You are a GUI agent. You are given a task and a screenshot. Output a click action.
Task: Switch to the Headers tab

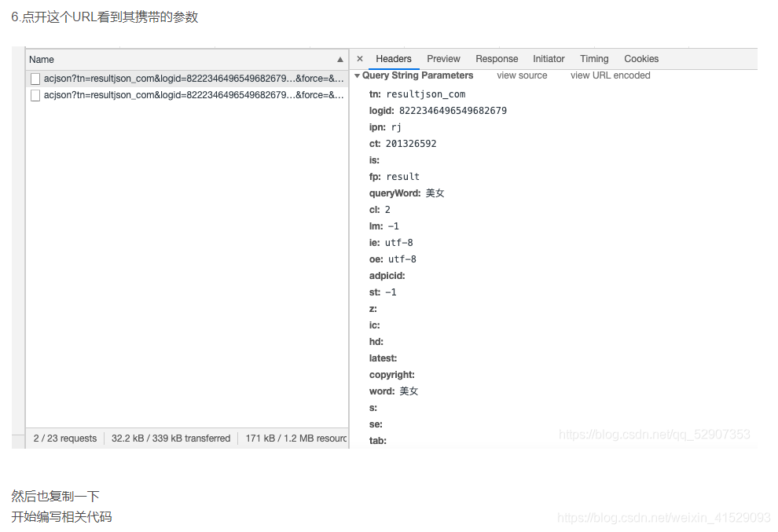pyautogui.click(x=394, y=59)
